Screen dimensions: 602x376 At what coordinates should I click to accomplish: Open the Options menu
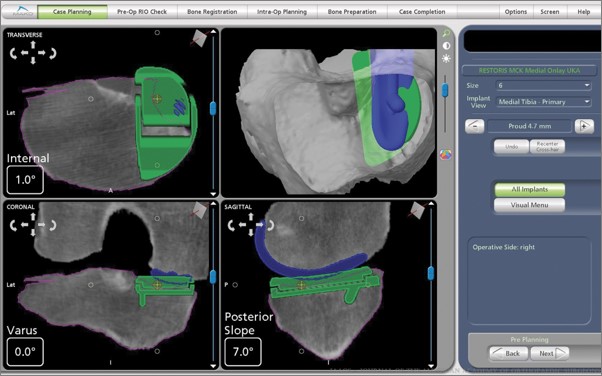(516, 12)
